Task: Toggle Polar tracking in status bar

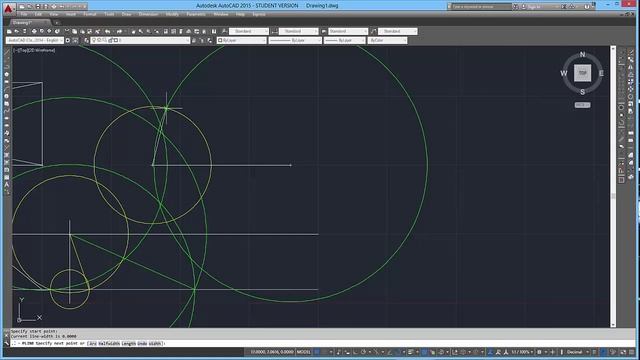Action: (x=363, y=352)
